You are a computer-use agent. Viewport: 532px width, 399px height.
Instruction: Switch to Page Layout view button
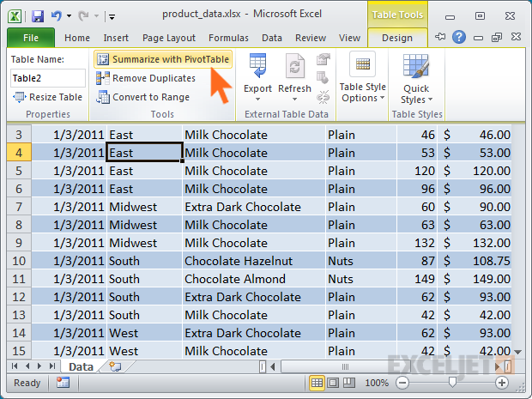334,384
